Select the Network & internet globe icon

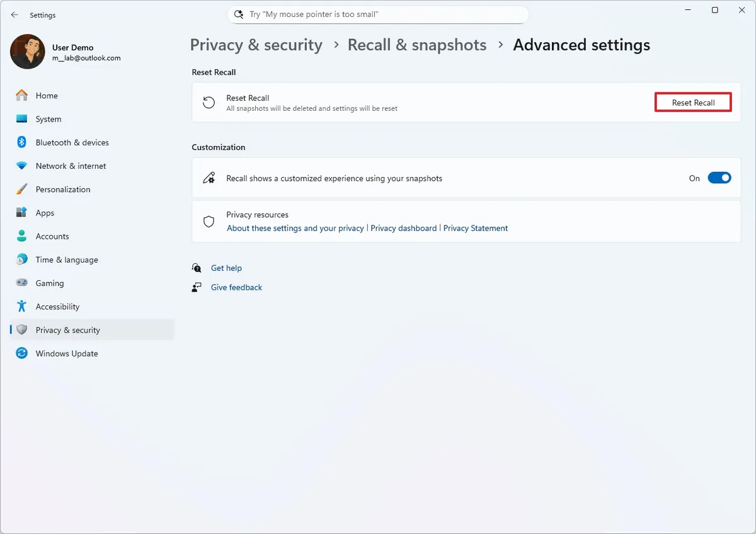click(21, 166)
